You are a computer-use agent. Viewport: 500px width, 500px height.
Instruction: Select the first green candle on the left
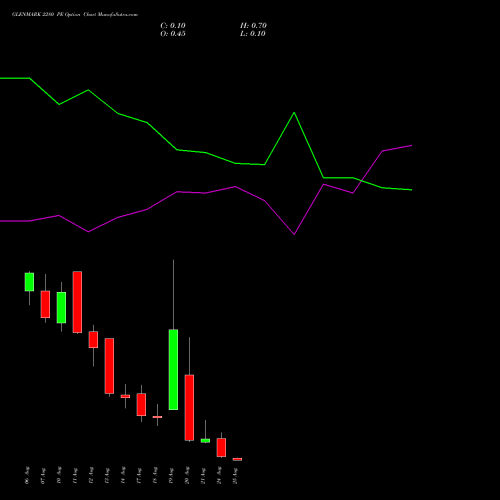click(29, 282)
